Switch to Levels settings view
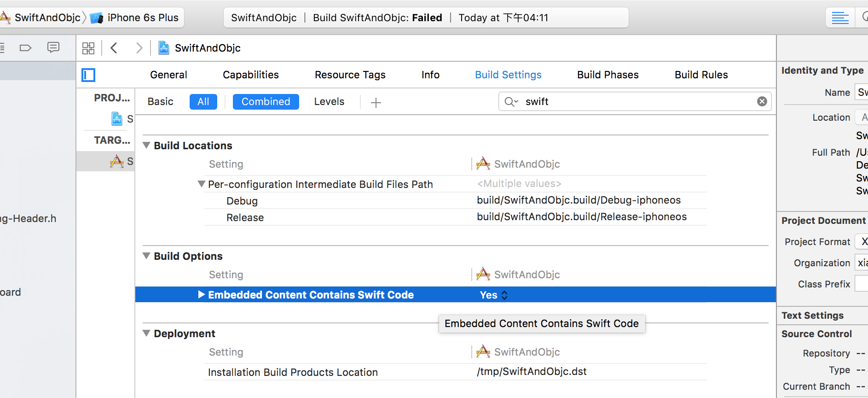Viewport: 868px width, 398px height. tap(329, 101)
